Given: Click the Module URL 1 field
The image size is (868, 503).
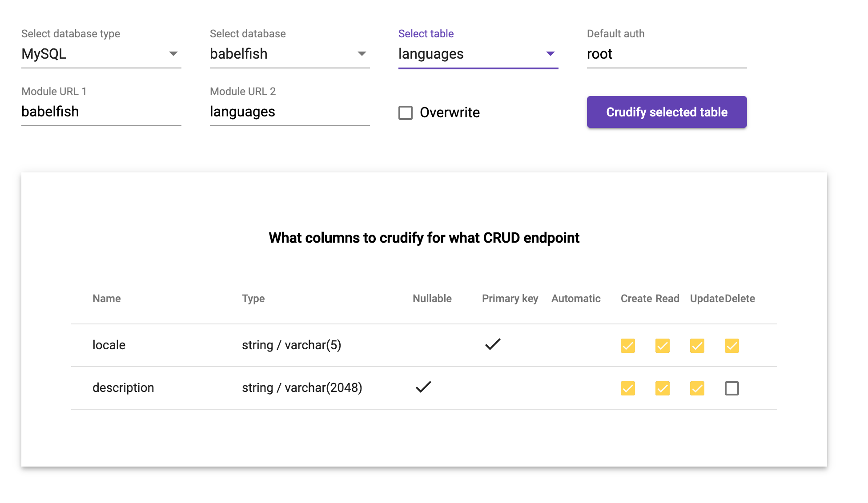Looking at the screenshot, I should click(x=101, y=112).
